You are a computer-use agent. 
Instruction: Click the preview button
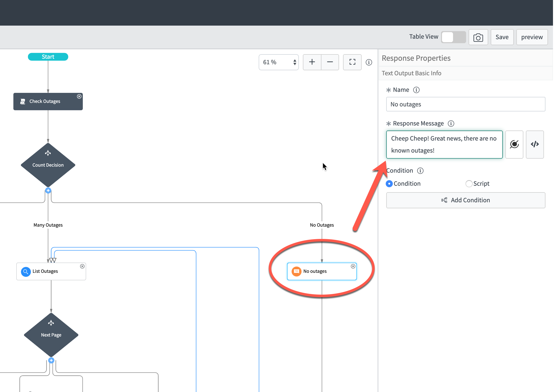click(x=532, y=37)
